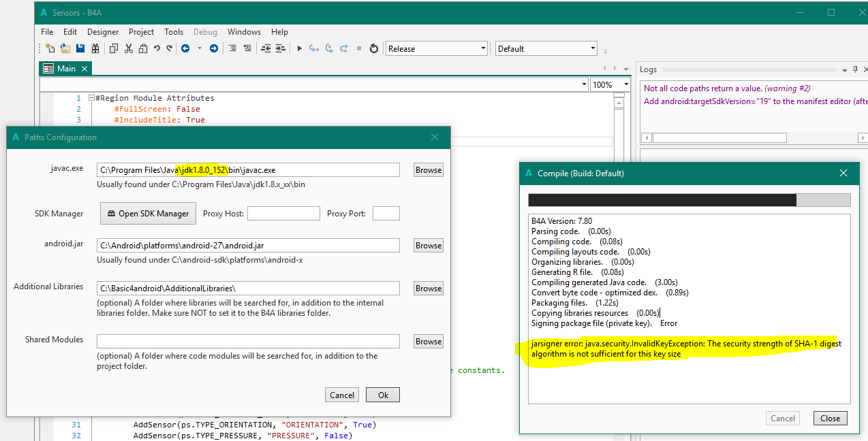This screenshot has height=441, width=868.
Task: Open the Release build mode dropdown
Action: [x=483, y=48]
